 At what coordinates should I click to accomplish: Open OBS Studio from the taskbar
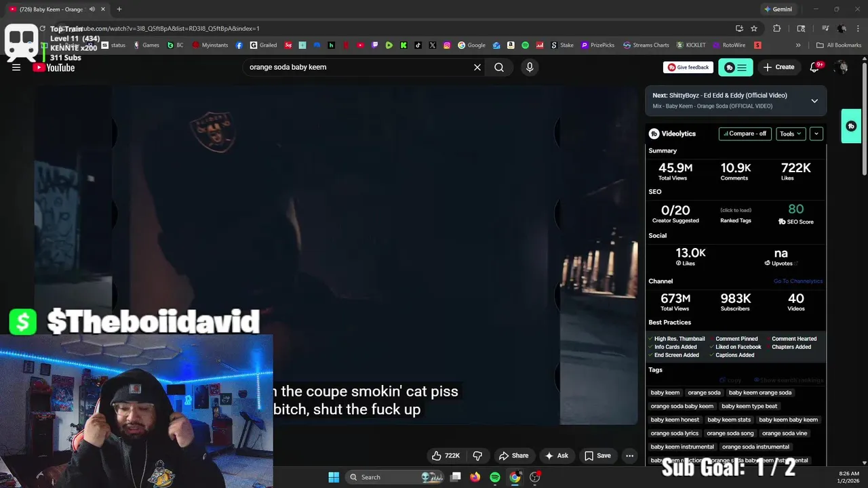[x=535, y=477]
